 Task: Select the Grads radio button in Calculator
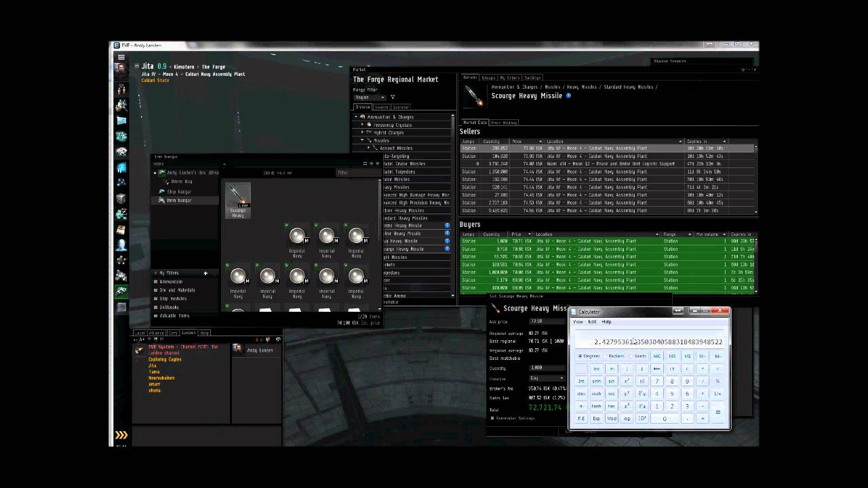point(631,356)
